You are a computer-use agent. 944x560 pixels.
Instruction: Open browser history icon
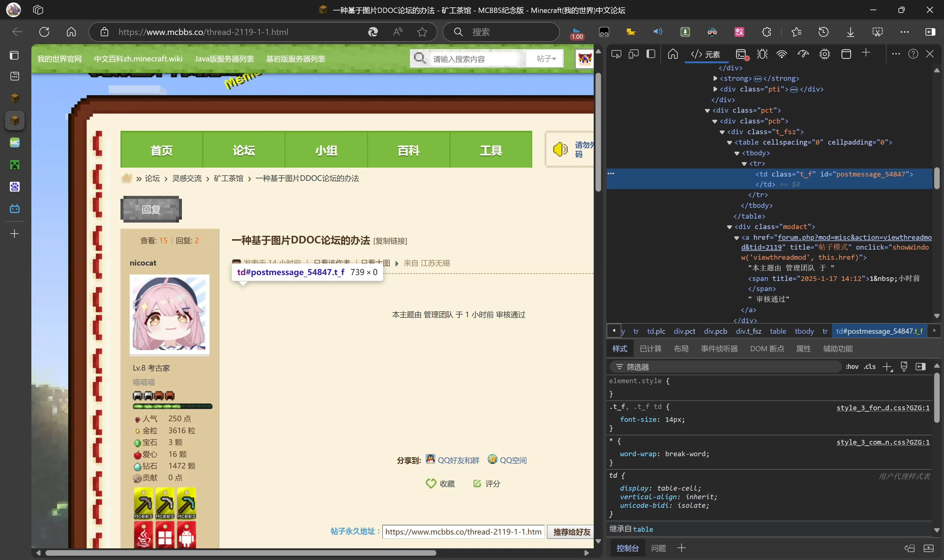tap(824, 32)
